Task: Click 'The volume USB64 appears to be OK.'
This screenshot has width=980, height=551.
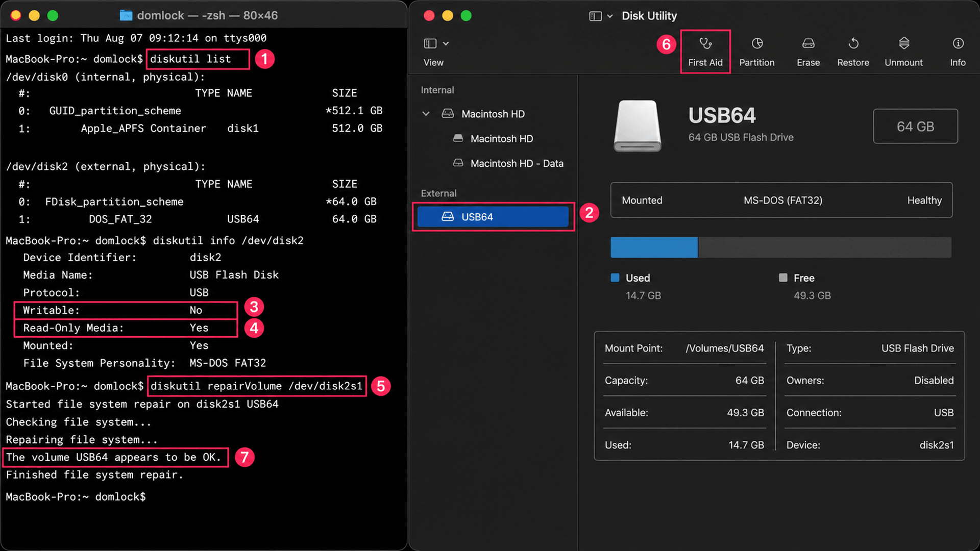Action: (113, 457)
